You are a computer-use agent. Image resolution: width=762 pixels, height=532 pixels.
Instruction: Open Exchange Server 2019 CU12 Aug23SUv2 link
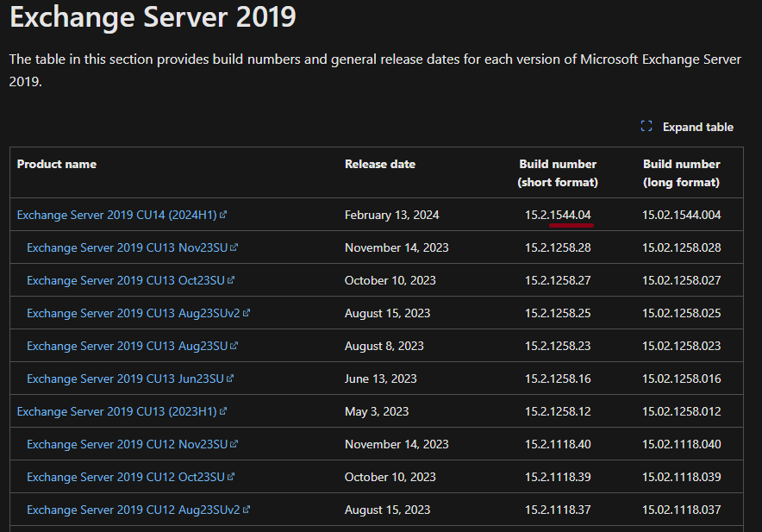[133, 510]
